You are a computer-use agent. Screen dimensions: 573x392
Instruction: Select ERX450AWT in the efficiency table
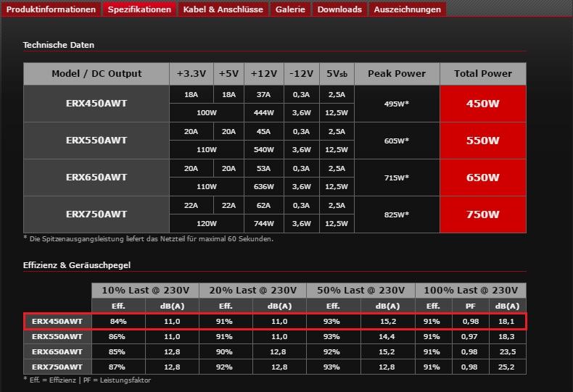click(x=57, y=322)
